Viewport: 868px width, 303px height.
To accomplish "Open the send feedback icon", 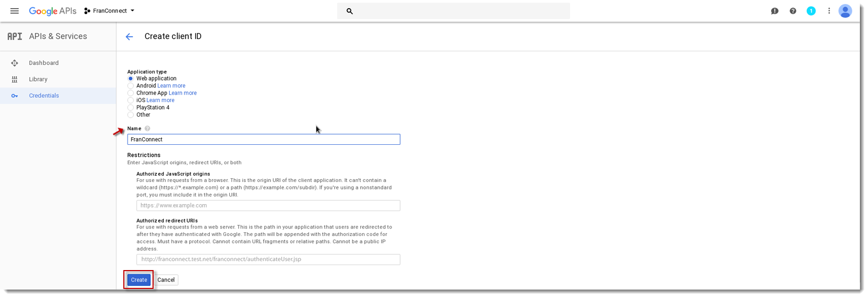I will tap(774, 11).
